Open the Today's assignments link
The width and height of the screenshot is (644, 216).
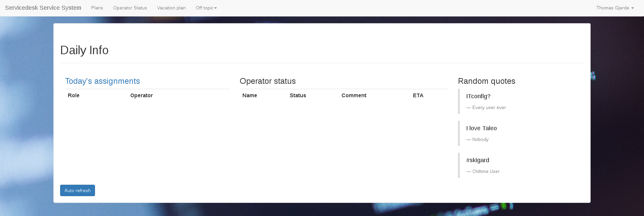coord(102,81)
